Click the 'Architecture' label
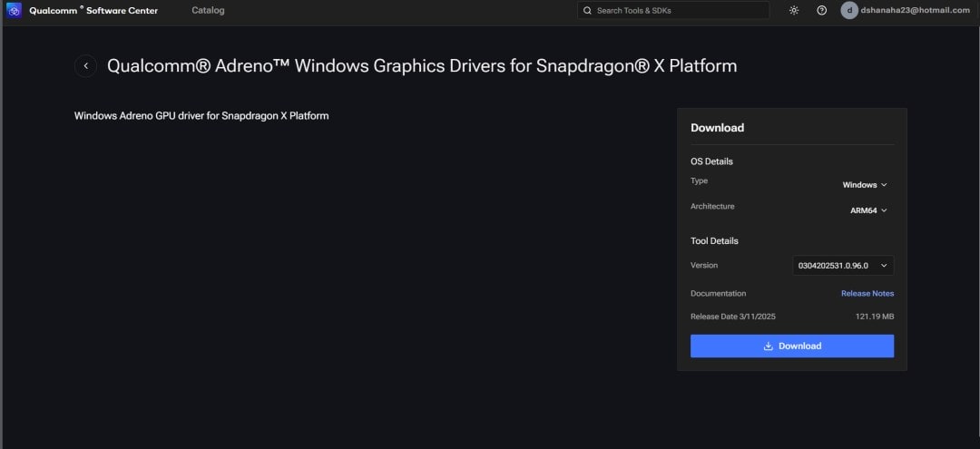 click(x=712, y=206)
